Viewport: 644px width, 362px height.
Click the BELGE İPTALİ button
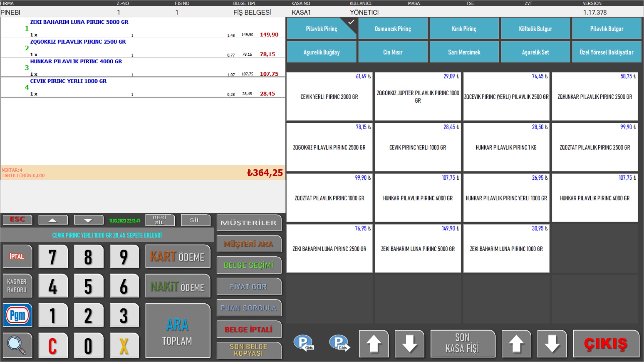pyautogui.click(x=249, y=329)
